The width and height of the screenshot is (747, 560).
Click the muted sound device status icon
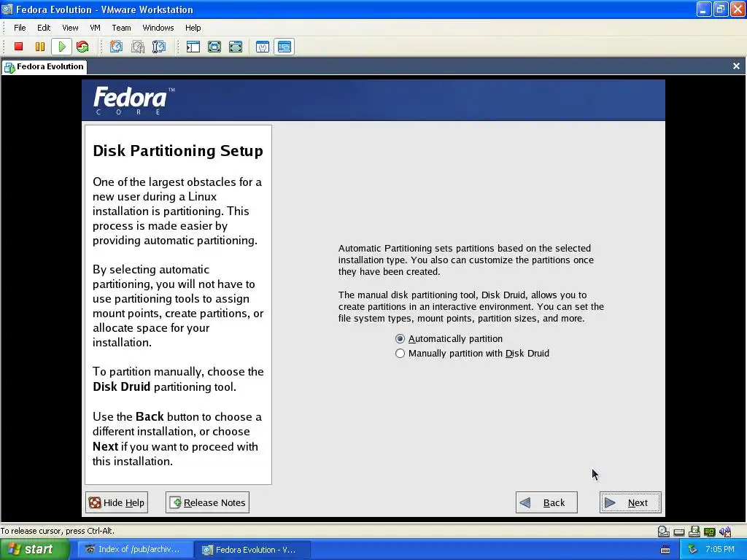click(x=725, y=532)
